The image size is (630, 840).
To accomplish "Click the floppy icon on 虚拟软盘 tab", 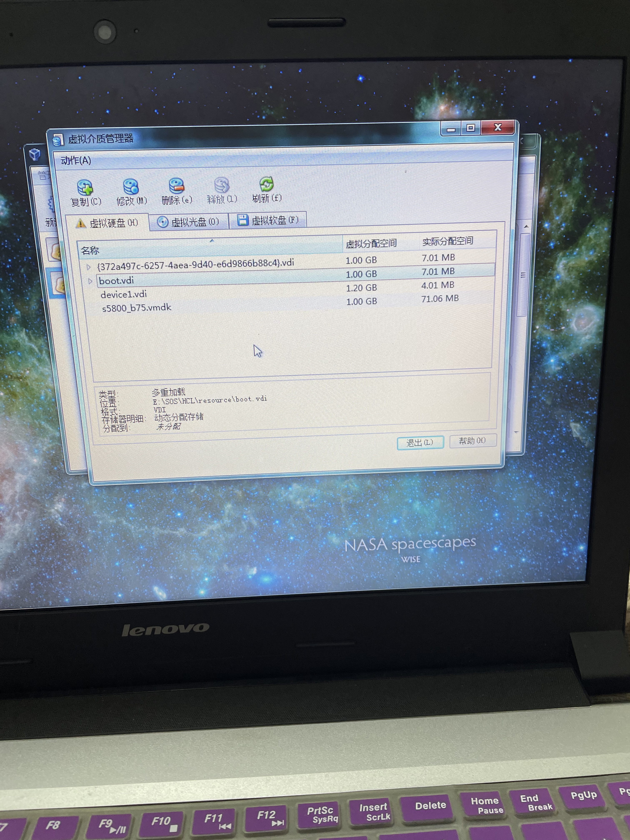I will [x=243, y=220].
